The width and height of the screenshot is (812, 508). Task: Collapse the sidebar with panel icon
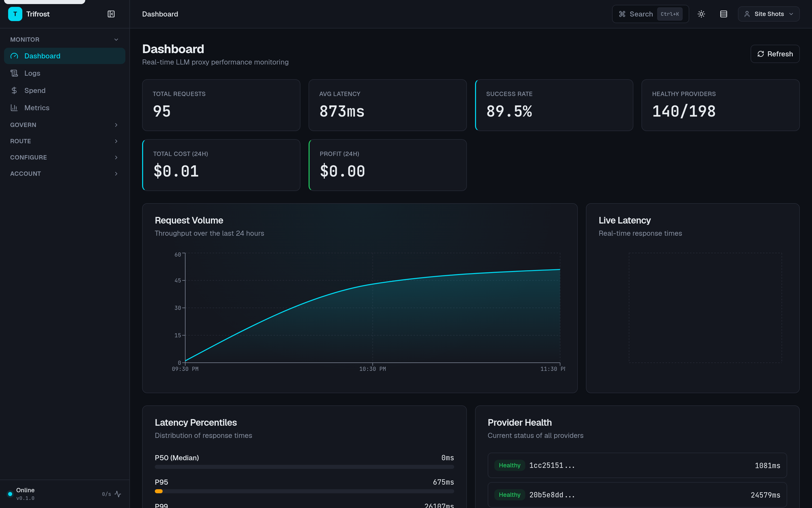point(111,14)
